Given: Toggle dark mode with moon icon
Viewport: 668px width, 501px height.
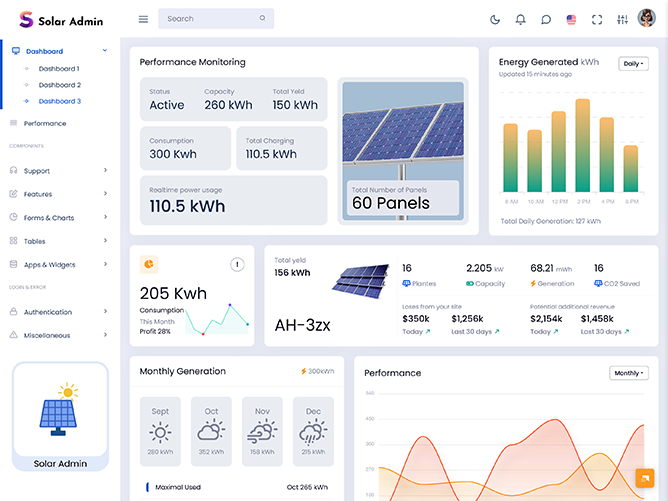Looking at the screenshot, I should pyautogui.click(x=495, y=19).
